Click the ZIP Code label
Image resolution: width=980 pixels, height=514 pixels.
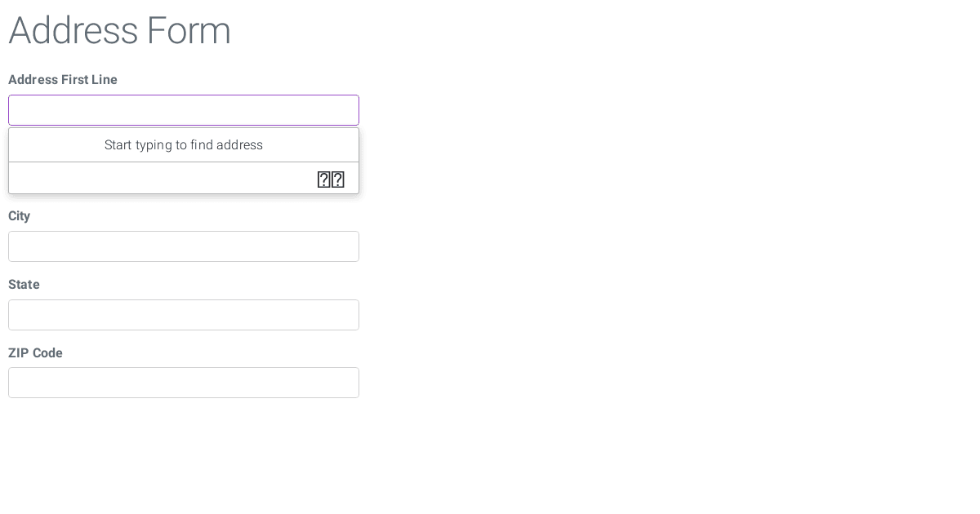click(35, 353)
